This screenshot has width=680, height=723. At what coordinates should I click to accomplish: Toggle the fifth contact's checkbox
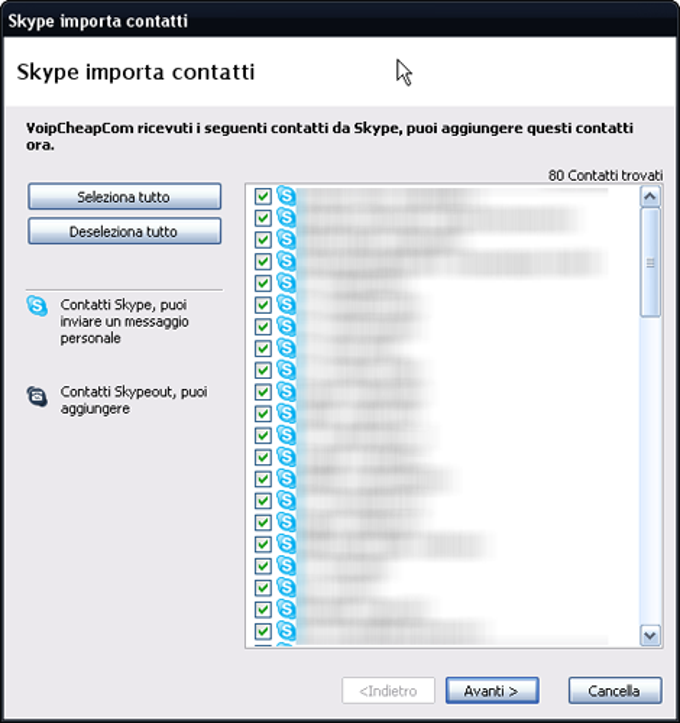click(x=263, y=283)
